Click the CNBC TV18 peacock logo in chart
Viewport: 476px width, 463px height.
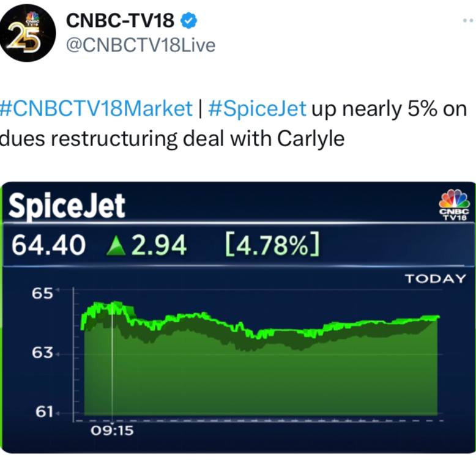454,205
